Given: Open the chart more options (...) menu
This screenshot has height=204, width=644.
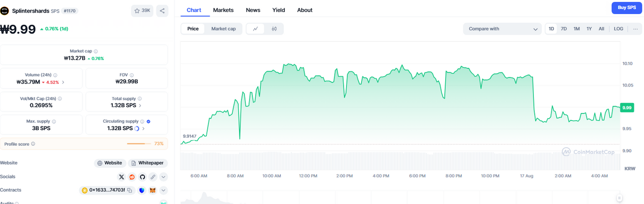Looking at the screenshot, I should pos(635,29).
